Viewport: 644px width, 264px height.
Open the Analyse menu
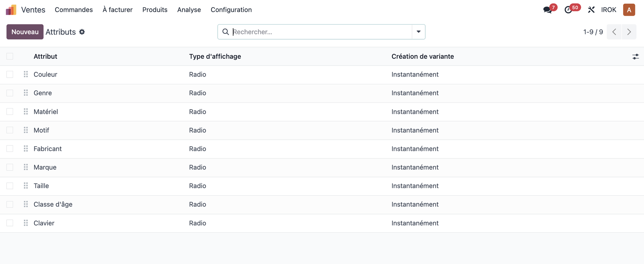point(189,10)
